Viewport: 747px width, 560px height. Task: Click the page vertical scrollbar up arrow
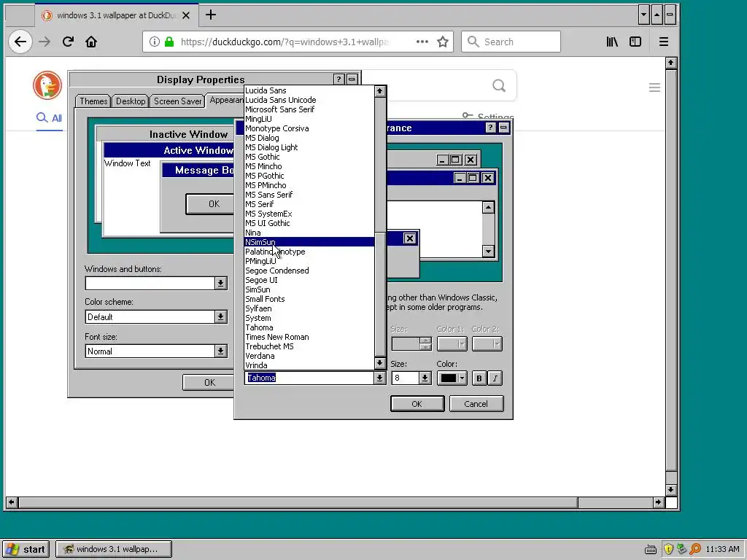[671, 63]
